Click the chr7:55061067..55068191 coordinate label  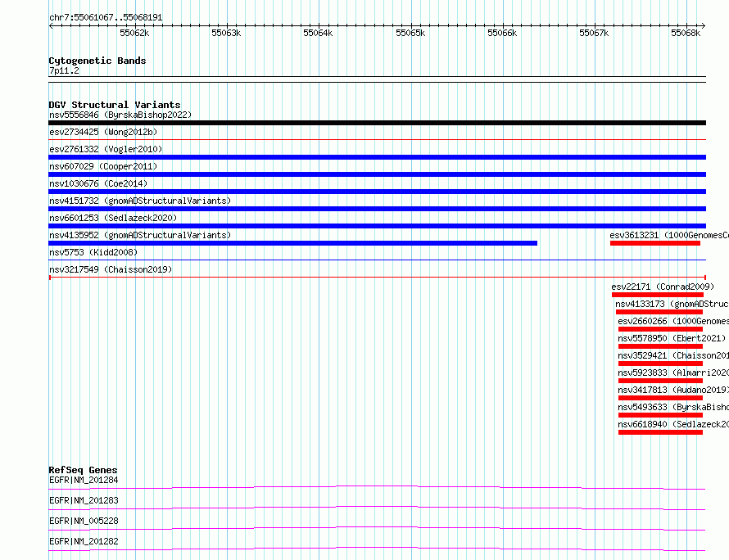click(x=106, y=18)
